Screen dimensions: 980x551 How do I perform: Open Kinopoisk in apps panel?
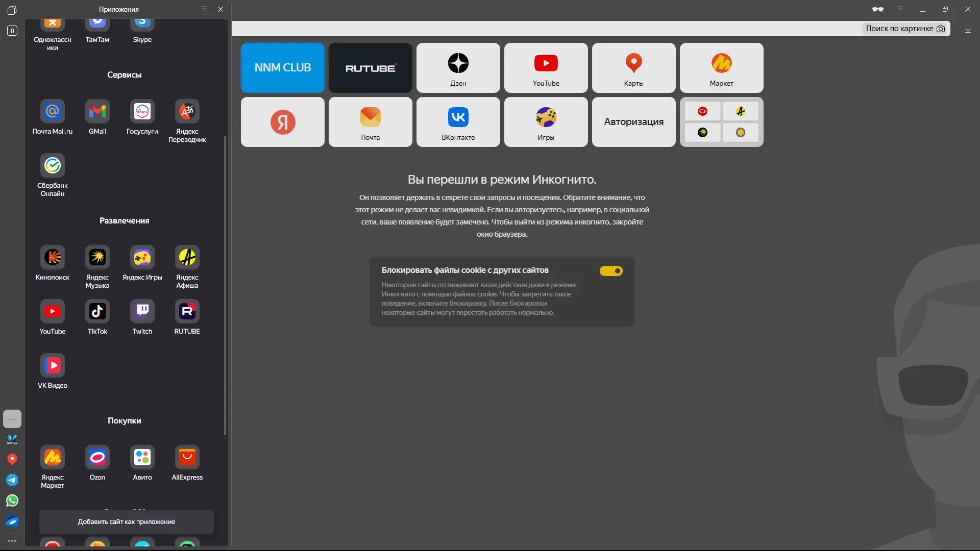[x=53, y=258]
